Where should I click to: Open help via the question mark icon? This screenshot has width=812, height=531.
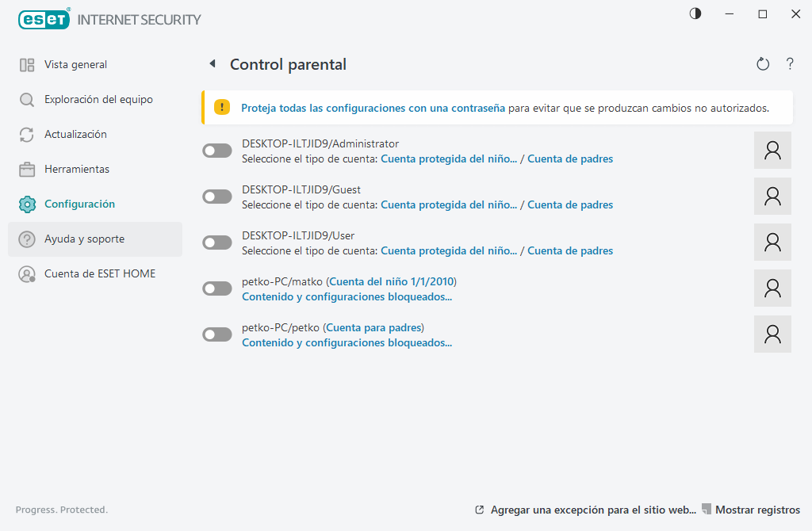coord(790,64)
